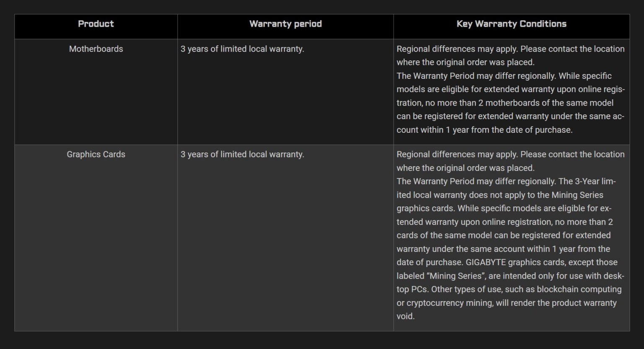Screen dimensions: 644x349
Task: Click the "Product" column header
Action: [96, 24]
